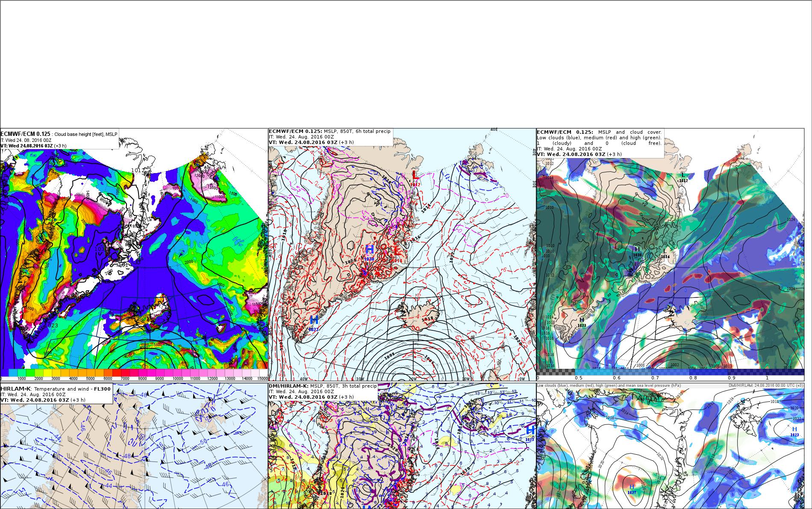Click the violet-blue swatch at the 0 end of the cloud base legend
Image resolution: width=812 pixels, height=509 pixels.
[x=4, y=373]
